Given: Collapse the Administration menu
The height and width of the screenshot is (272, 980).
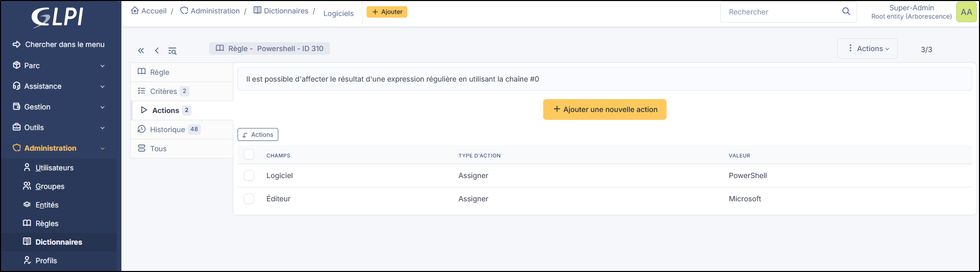Looking at the screenshot, I should coord(58,148).
